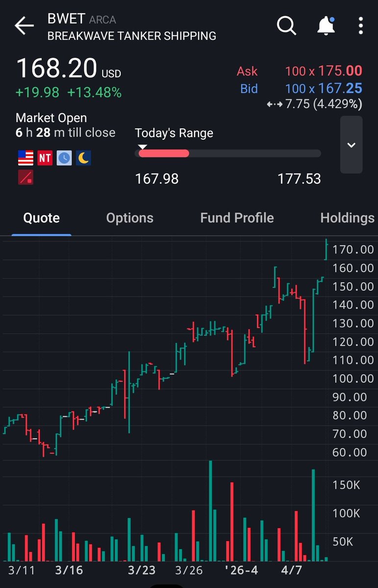Tap the Today's Range red bar
378x588 pixels.
pos(164,153)
